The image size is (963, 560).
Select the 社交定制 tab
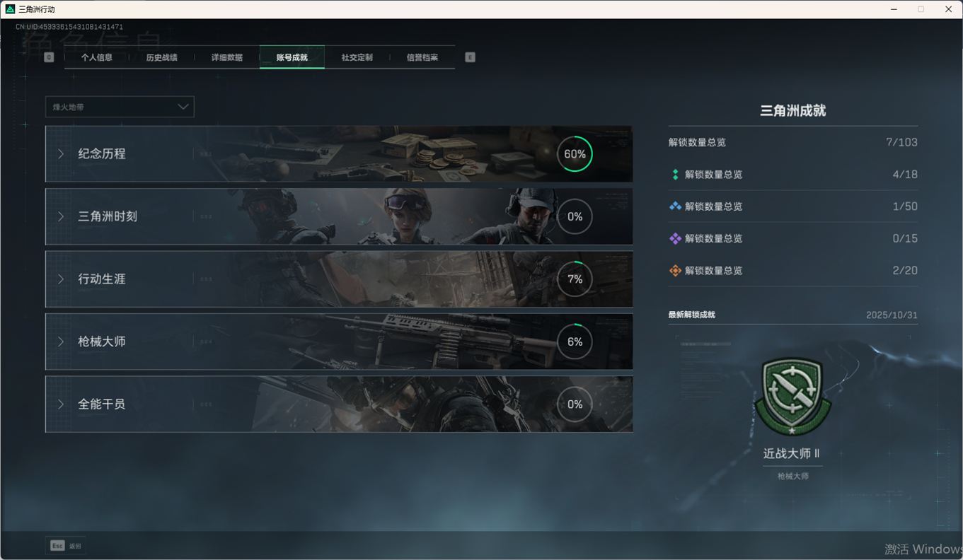tap(357, 57)
